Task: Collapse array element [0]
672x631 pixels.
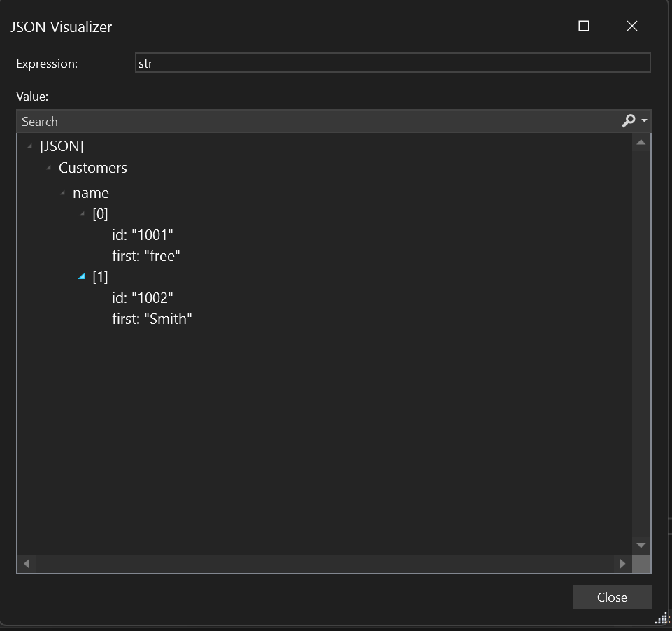Action: point(81,214)
